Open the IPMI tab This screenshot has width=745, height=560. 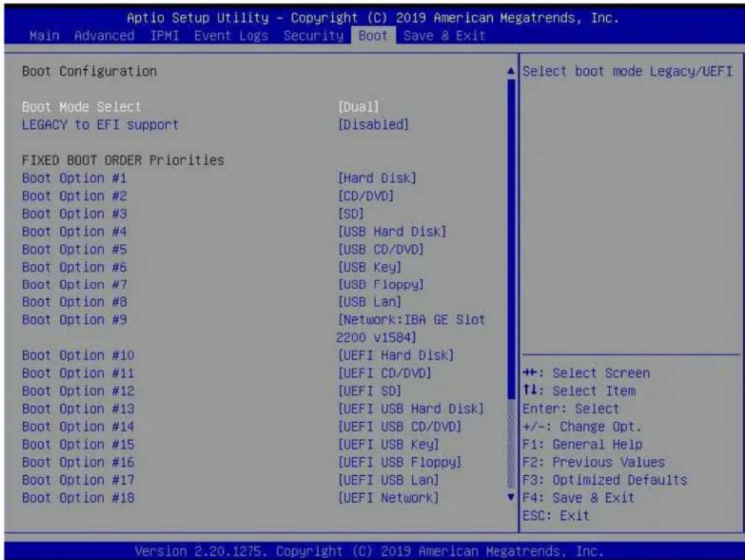click(x=165, y=35)
